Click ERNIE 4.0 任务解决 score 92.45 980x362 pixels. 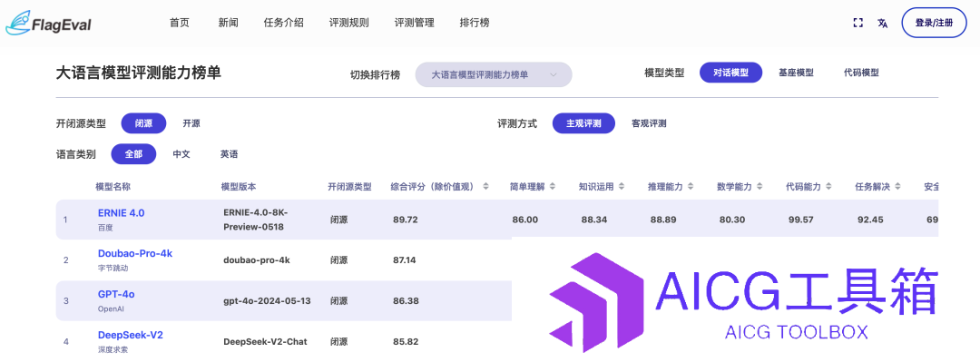coord(870,220)
